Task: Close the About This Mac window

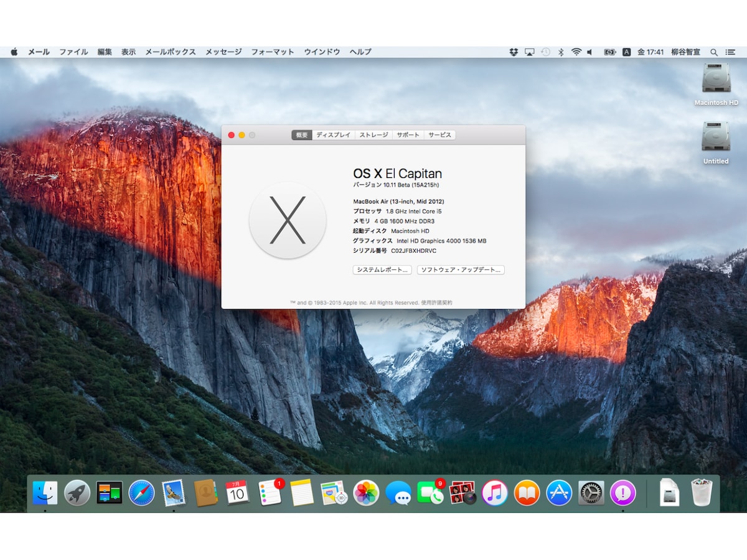Action: point(232,135)
